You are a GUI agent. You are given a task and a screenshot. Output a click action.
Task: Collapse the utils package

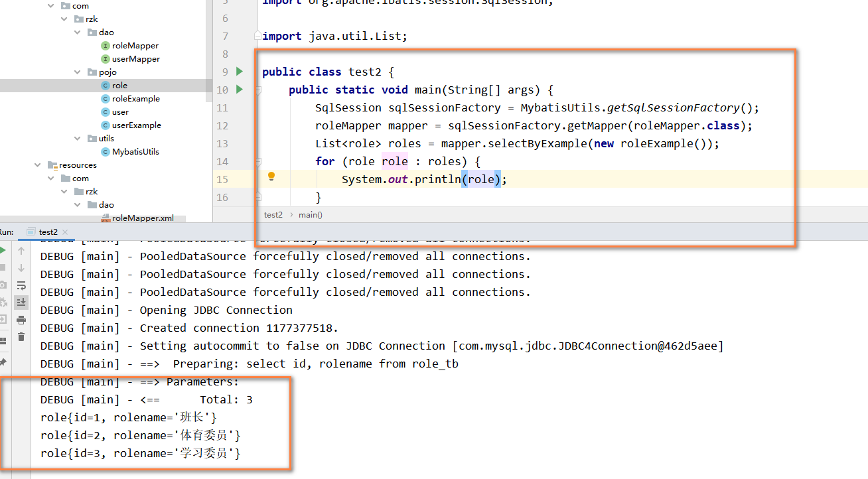[78, 139]
